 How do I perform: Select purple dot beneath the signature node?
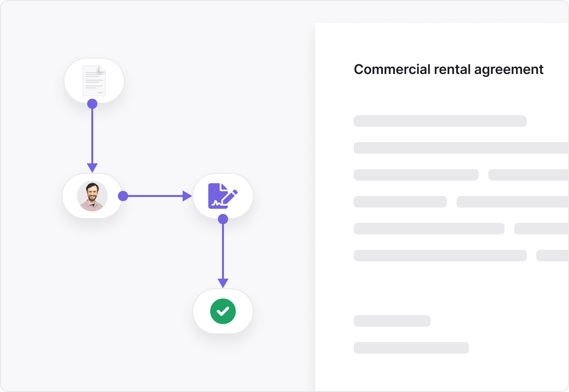pos(223,219)
